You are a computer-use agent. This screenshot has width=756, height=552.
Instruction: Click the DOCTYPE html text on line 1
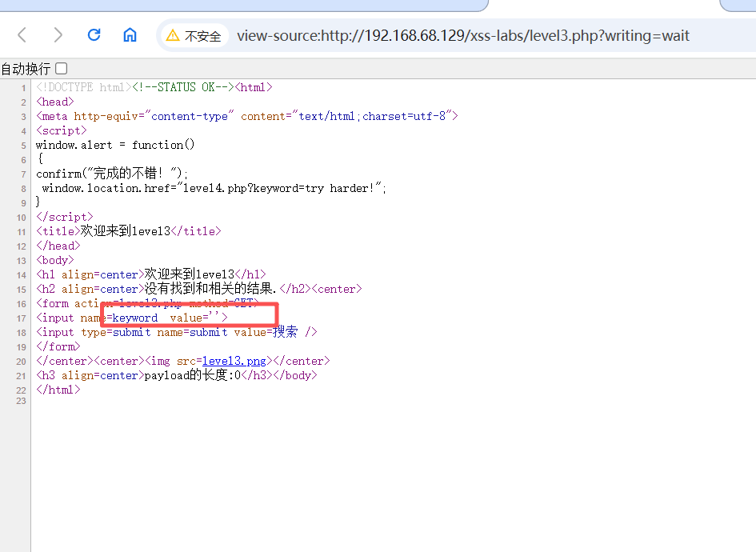click(x=83, y=87)
